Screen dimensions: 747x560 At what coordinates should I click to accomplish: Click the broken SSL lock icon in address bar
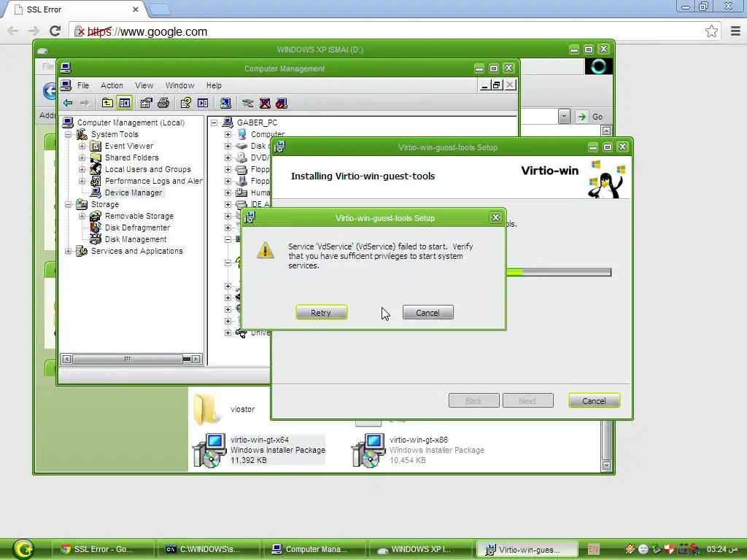coord(80,32)
